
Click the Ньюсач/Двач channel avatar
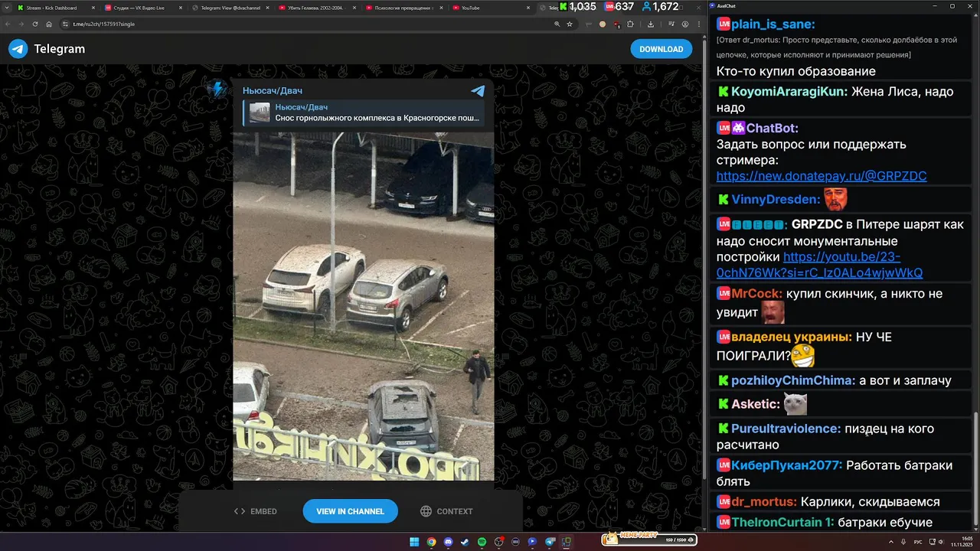(217, 90)
